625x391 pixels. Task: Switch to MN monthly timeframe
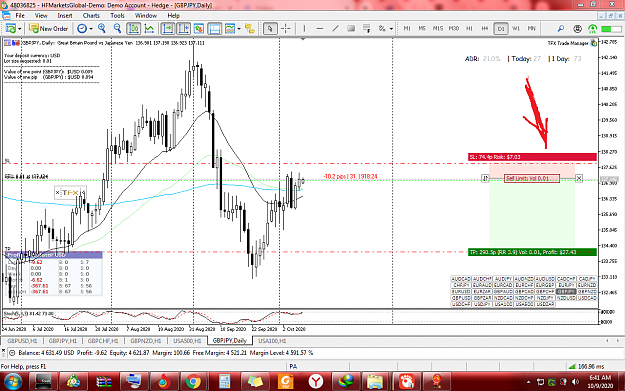click(532, 29)
